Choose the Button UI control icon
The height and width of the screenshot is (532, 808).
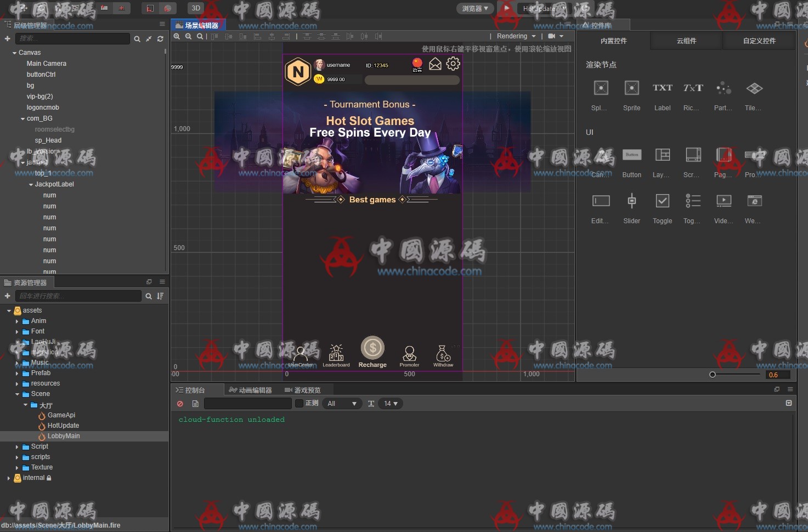click(x=631, y=155)
